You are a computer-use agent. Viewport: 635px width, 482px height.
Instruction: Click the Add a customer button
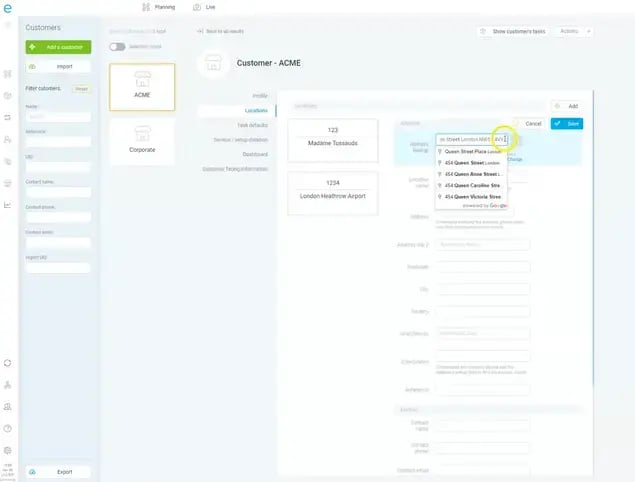click(58, 47)
